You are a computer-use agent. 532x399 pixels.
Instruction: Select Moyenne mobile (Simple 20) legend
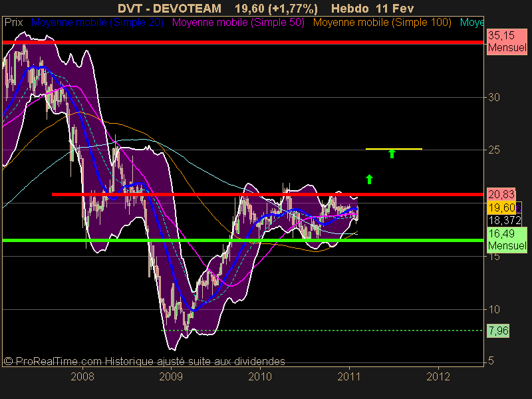point(97,23)
